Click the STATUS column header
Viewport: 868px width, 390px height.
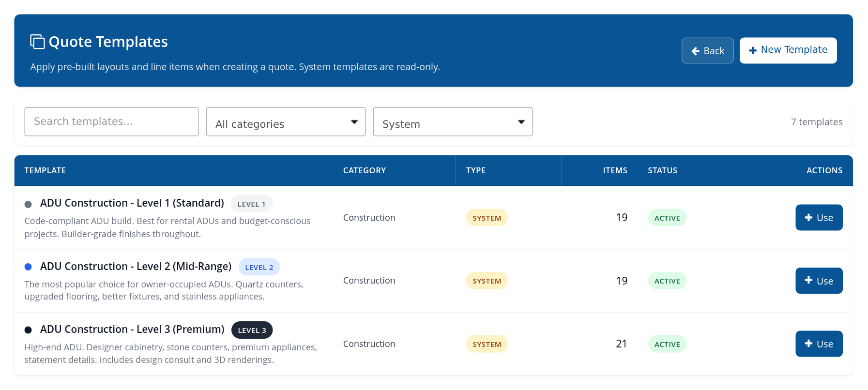click(662, 170)
